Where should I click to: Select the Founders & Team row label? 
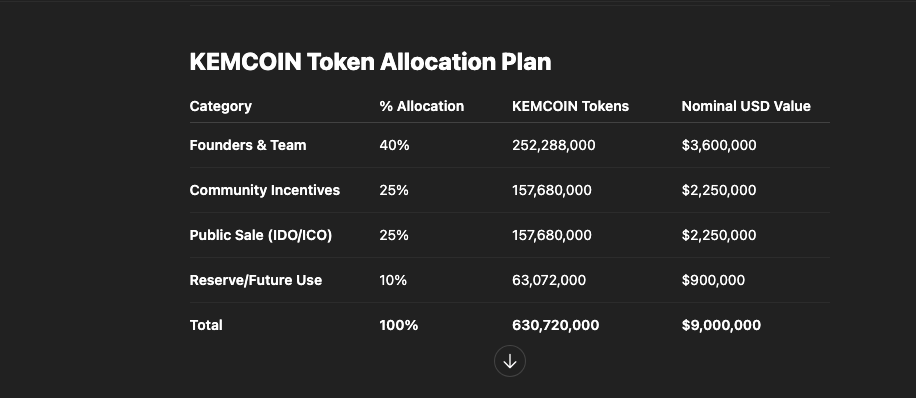(x=248, y=145)
